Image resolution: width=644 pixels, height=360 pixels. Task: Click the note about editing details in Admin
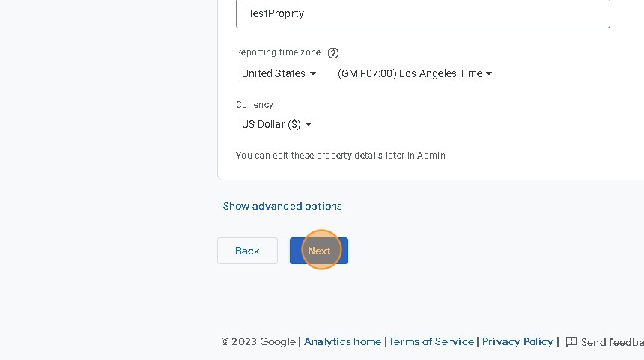click(x=341, y=156)
